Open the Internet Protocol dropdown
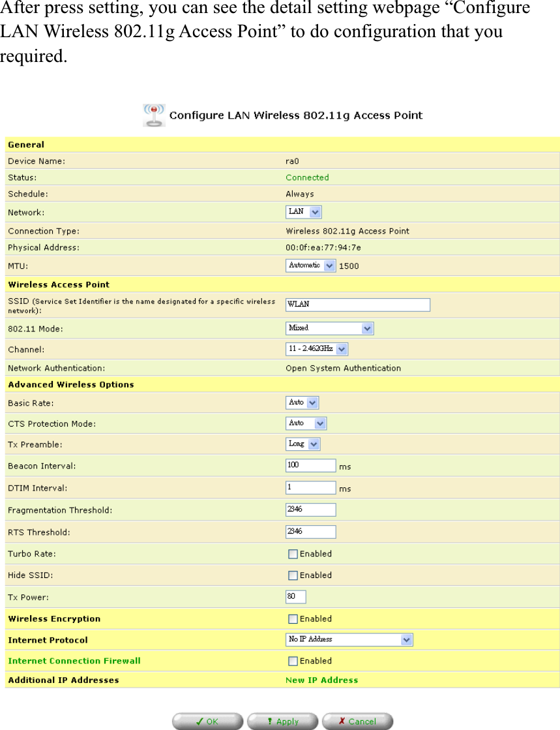This screenshot has width=560, height=730. pyautogui.click(x=349, y=639)
